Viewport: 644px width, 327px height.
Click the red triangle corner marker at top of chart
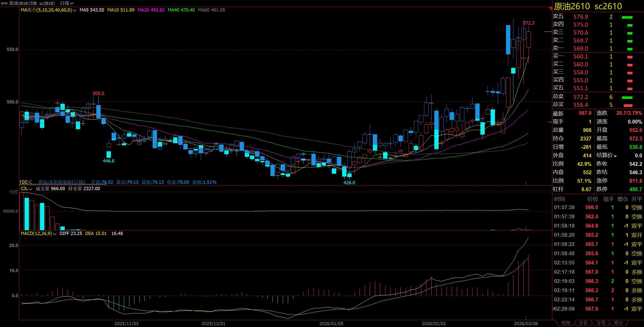click(x=550, y=9)
